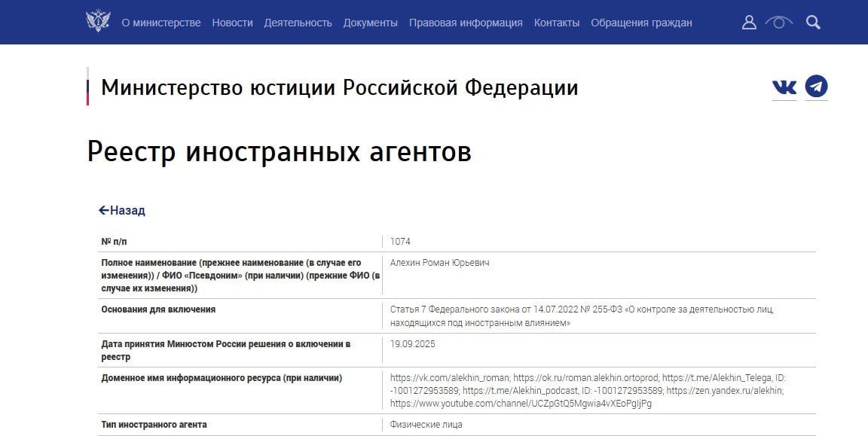
Task: Open the Telegram channel icon
Action: pyautogui.click(x=817, y=87)
